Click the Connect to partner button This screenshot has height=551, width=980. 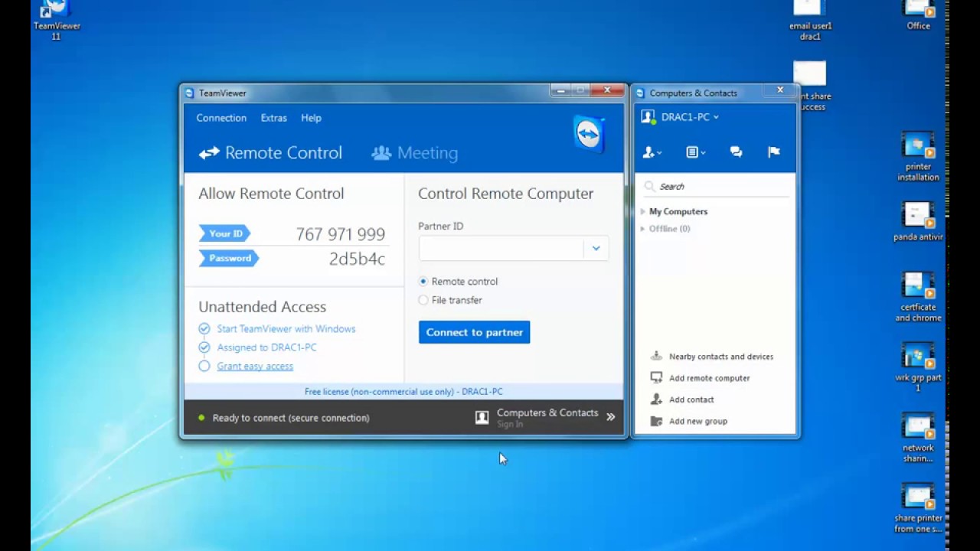tap(474, 332)
